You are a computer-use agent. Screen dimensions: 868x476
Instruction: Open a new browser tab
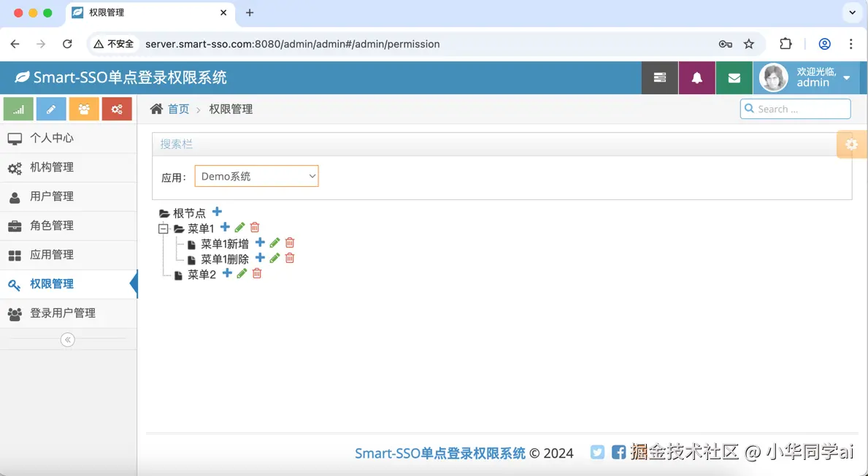tap(250, 12)
